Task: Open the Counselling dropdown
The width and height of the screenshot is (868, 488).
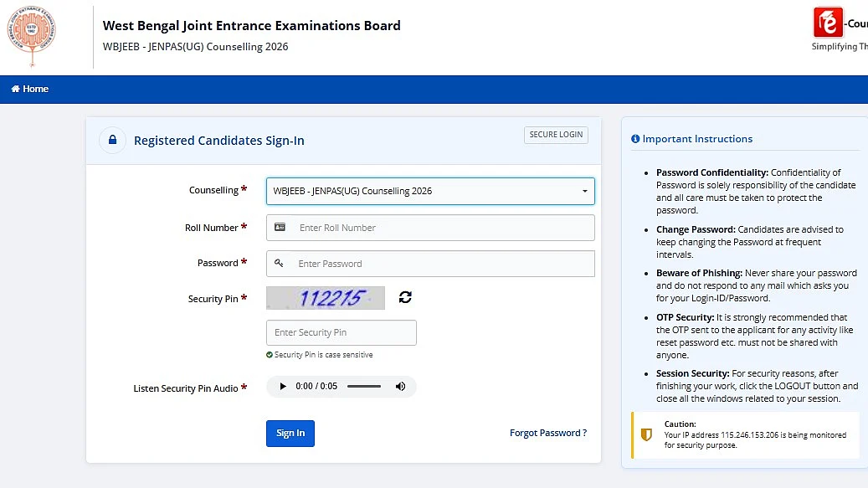Action: pos(430,191)
